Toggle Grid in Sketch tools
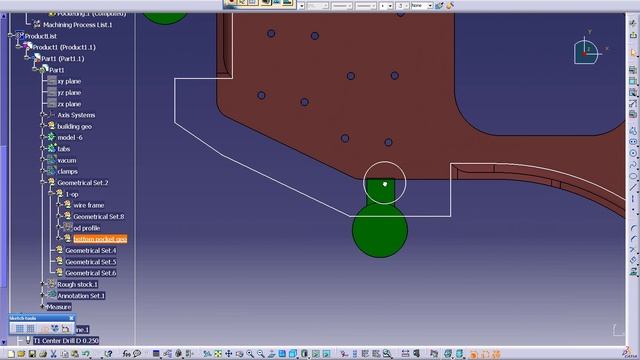The image size is (640, 360). [20, 329]
